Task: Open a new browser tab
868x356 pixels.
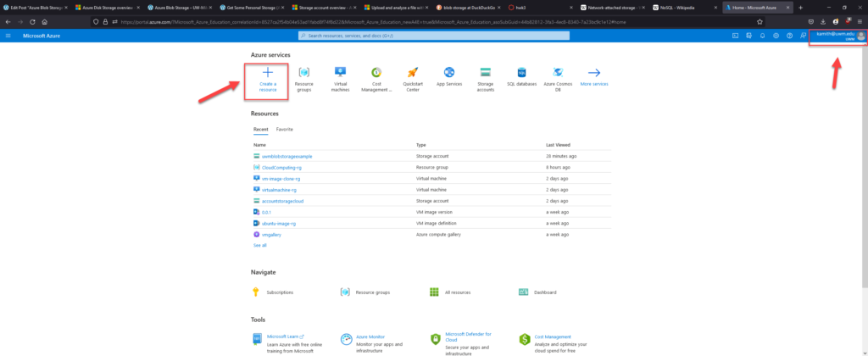Action: [x=800, y=8]
